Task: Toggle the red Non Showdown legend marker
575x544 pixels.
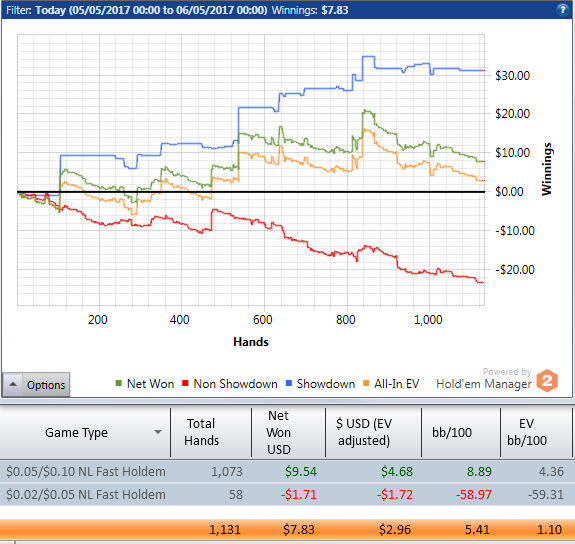Action: tap(185, 383)
